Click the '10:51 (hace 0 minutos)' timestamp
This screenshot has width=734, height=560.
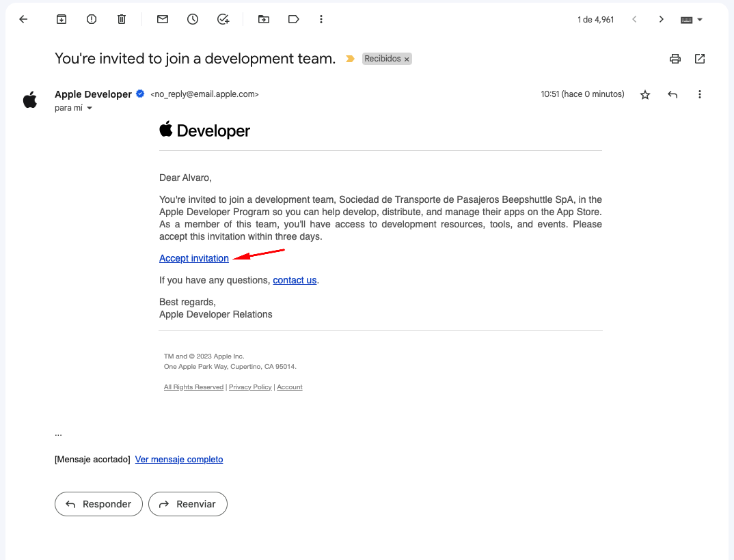(x=582, y=94)
